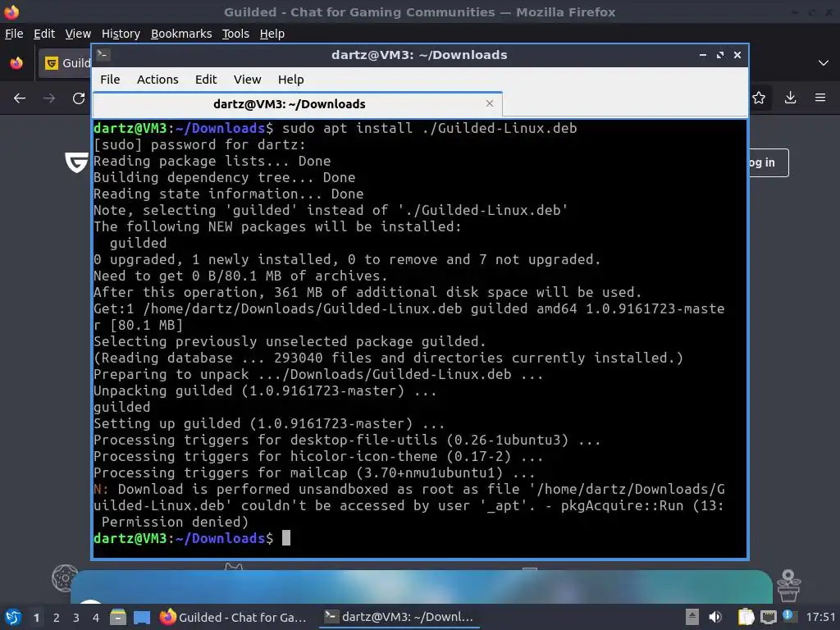Open the terminal View menu
This screenshot has width=840, height=630.
[247, 80]
